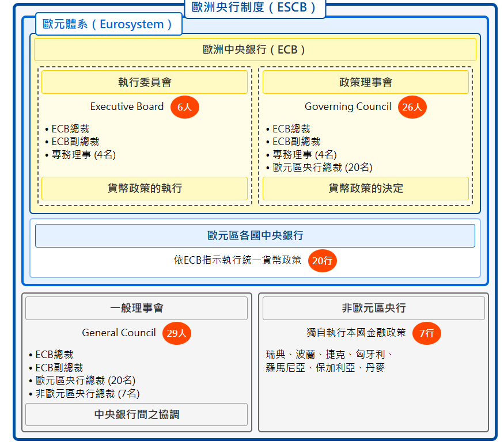Click the 一般理事會 heading box
The image size is (504, 445).
[137, 308]
